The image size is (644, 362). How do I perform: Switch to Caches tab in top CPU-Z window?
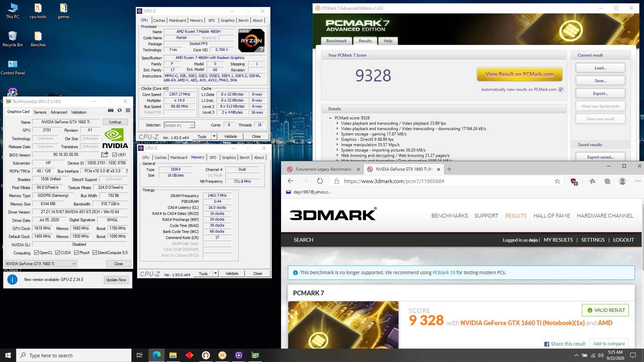click(159, 20)
